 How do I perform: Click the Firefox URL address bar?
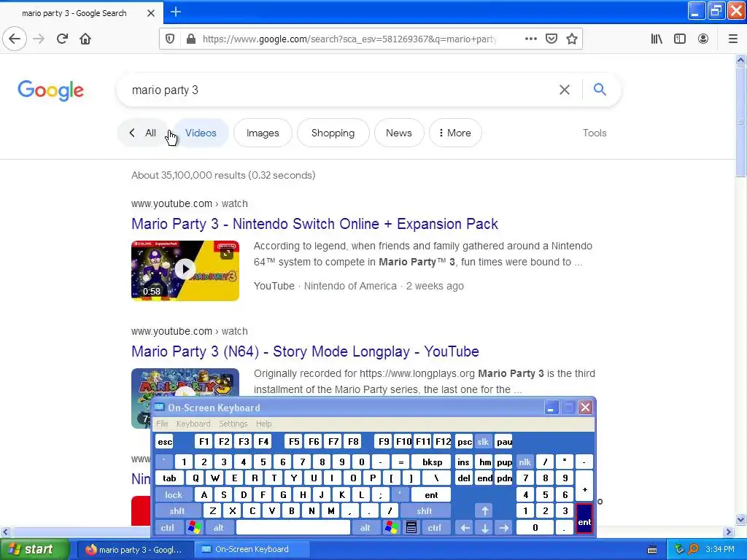pyautogui.click(x=349, y=39)
